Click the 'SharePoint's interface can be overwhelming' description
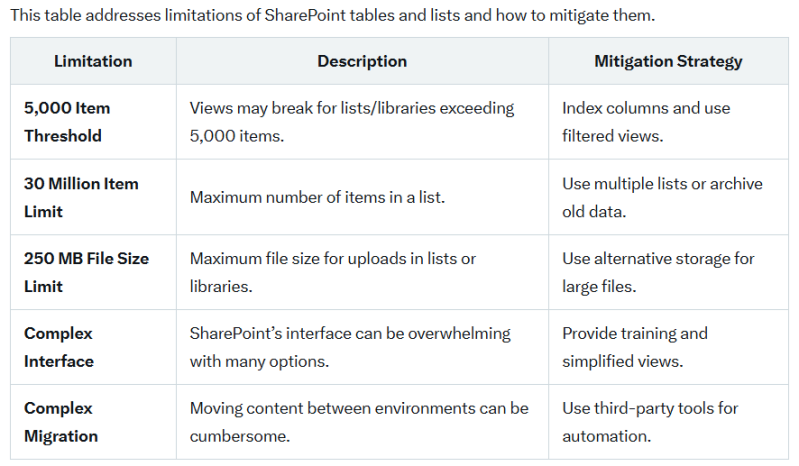Viewport: 799px width, 466px height. 350,347
